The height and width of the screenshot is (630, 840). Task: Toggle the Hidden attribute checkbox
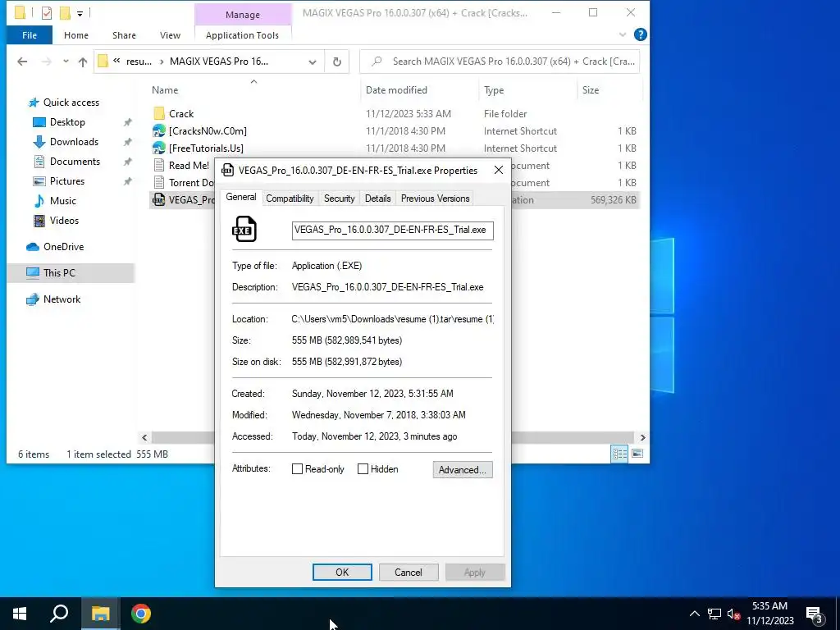tap(363, 468)
